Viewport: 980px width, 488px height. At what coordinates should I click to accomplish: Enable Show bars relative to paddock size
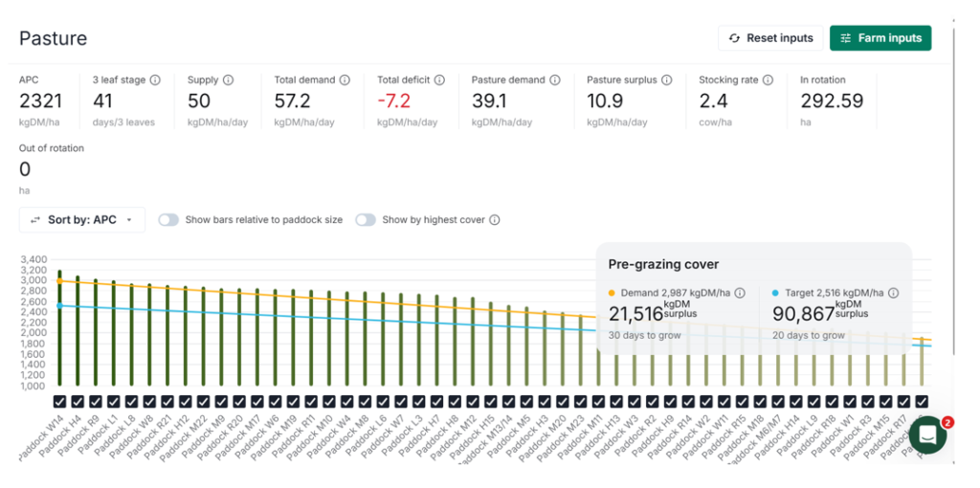[168, 220]
